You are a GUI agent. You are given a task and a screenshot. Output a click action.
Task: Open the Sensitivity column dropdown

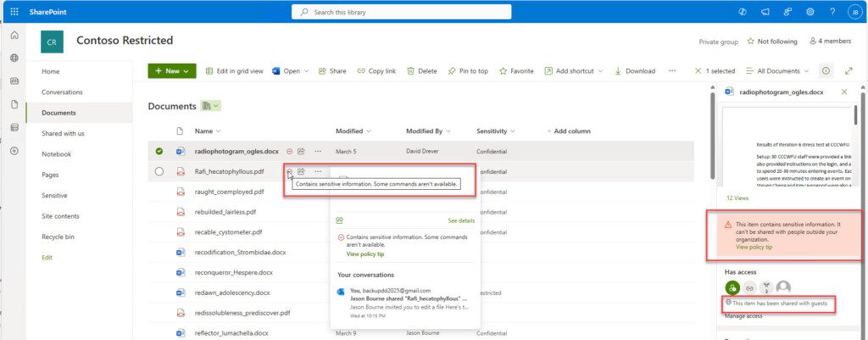(x=495, y=131)
